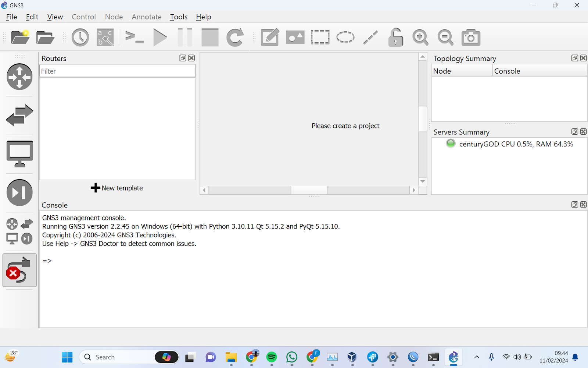588x368 pixels.
Task: Float the Routers panel
Action: pos(183,58)
